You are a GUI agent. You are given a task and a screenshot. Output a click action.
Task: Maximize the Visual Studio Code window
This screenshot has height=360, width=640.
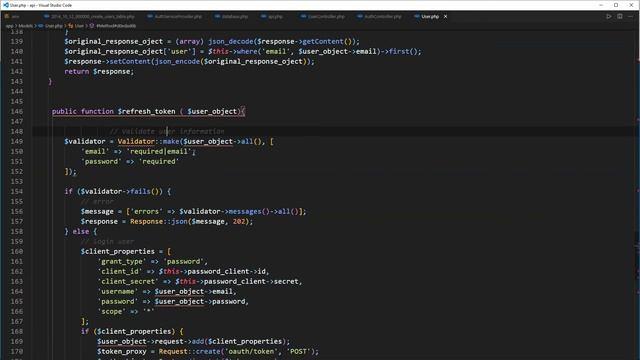616,5
